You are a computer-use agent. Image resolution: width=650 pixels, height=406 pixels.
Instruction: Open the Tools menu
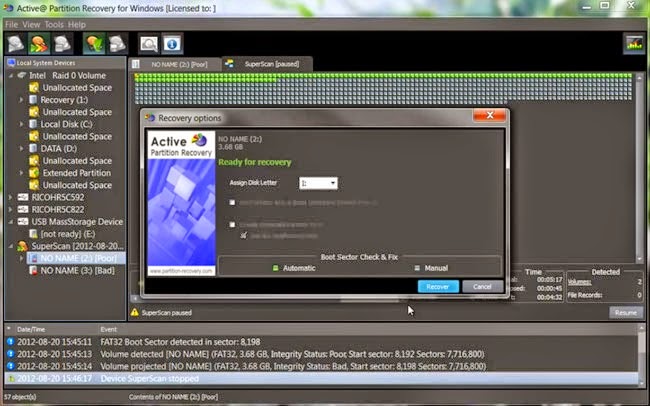pyautogui.click(x=54, y=25)
